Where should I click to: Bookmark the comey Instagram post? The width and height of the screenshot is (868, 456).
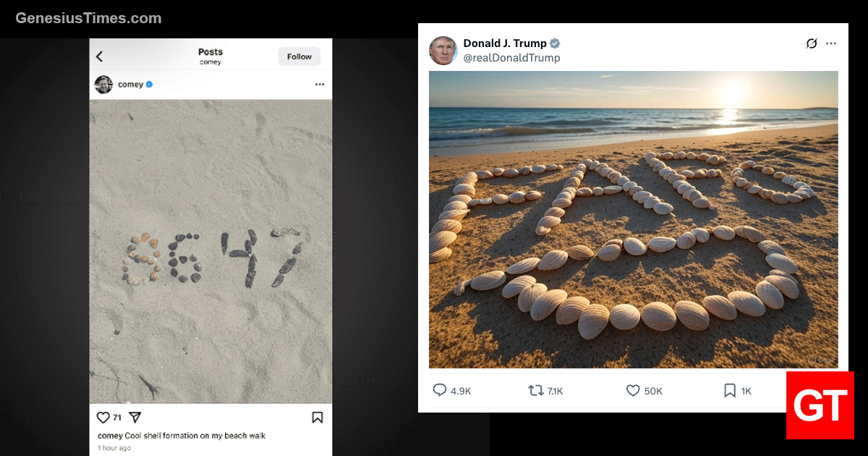click(x=317, y=418)
